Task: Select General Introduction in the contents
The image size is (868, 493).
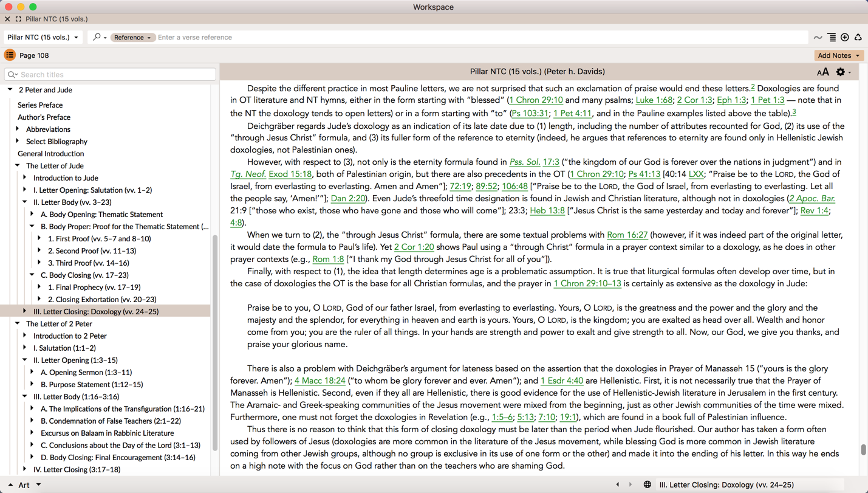Action: point(50,154)
